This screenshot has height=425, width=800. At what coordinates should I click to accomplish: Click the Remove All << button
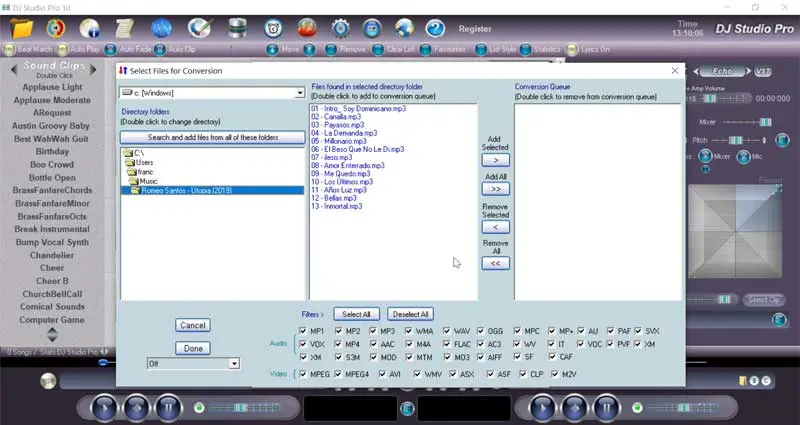tap(495, 263)
